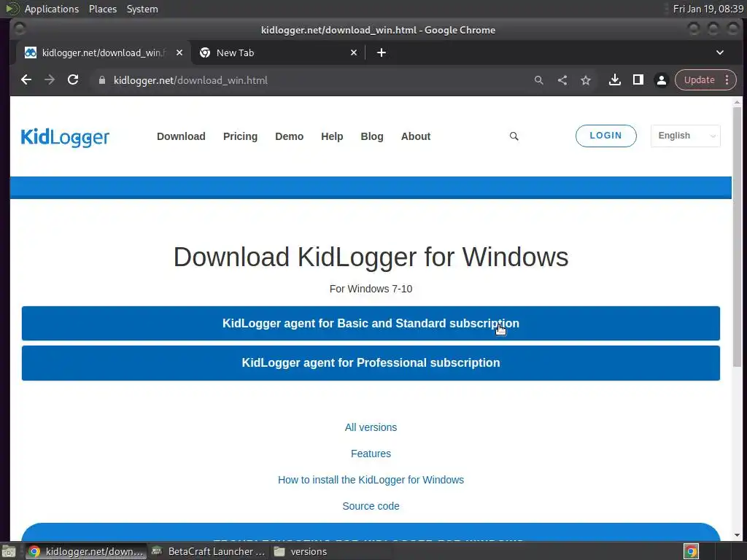Share this page via share icon

point(562,80)
